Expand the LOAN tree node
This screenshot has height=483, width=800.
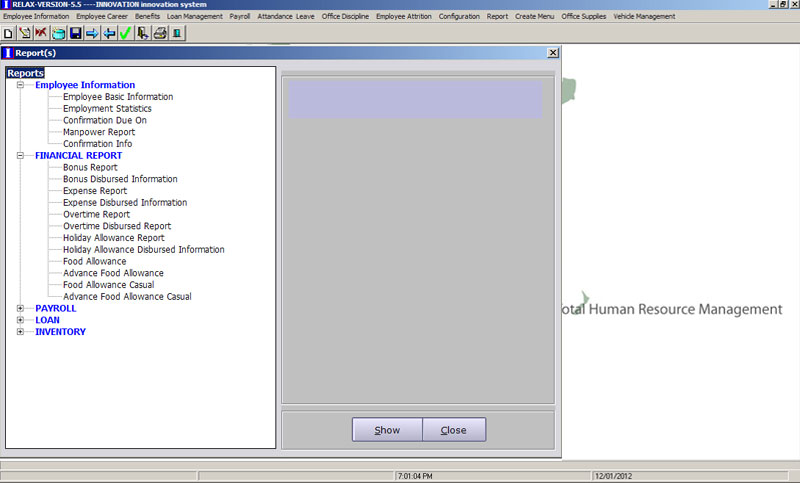point(20,320)
